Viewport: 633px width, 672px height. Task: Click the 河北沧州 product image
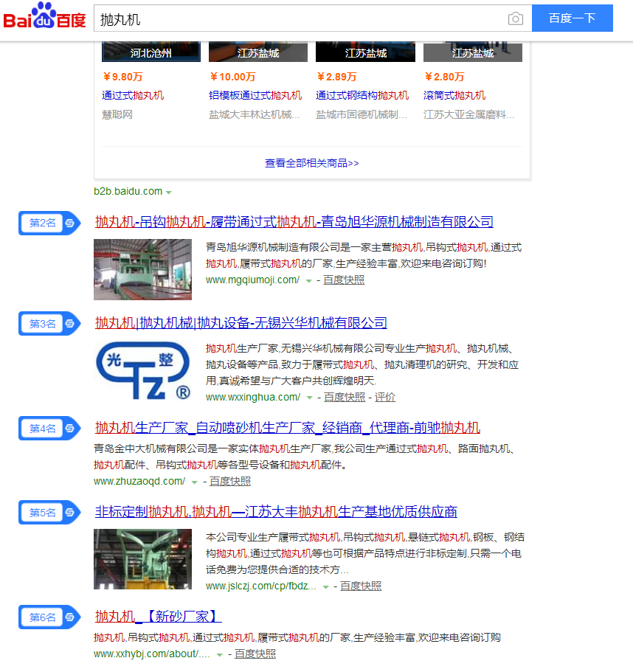pos(151,52)
